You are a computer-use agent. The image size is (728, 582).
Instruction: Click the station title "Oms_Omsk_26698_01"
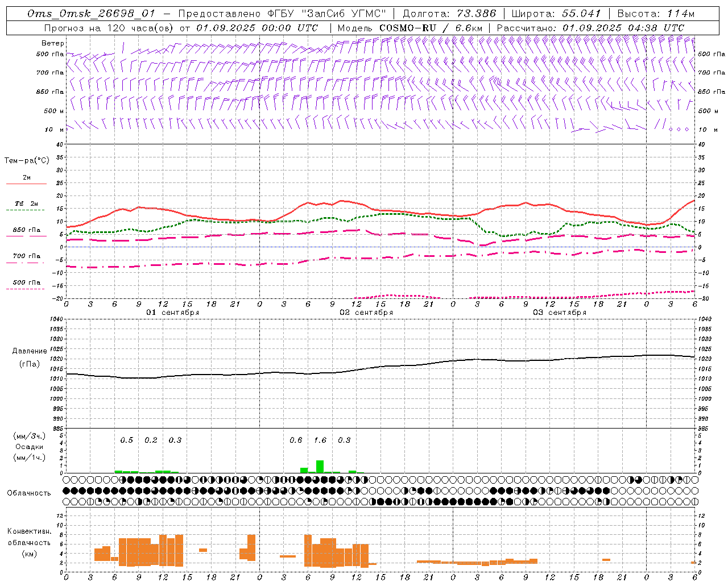click(x=91, y=14)
